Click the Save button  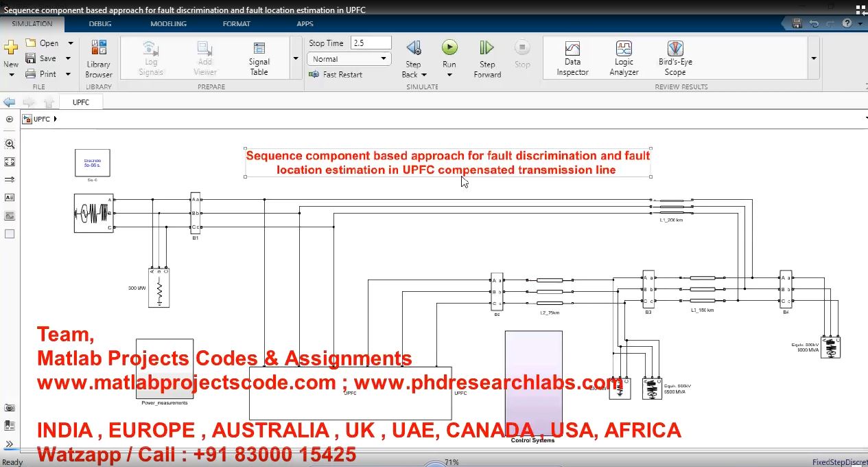pos(42,58)
